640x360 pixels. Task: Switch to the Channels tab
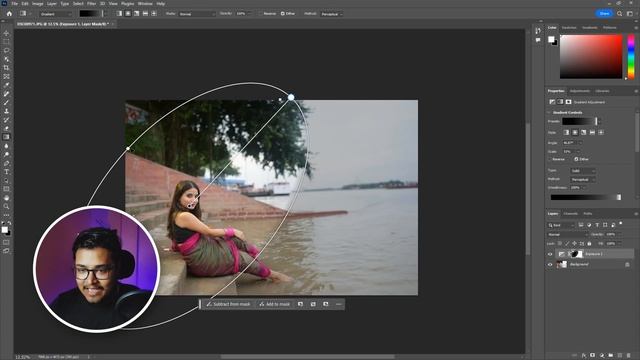[x=571, y=213]
